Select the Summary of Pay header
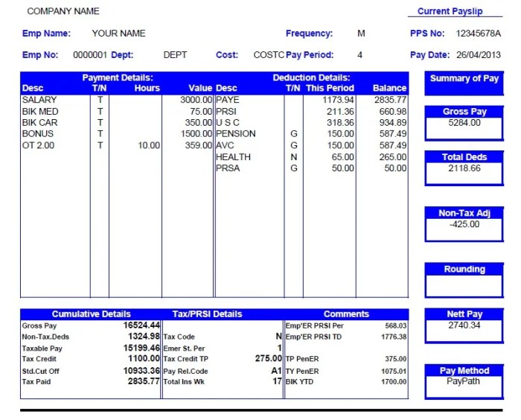 pyautogui.click(x=464, y=78)
